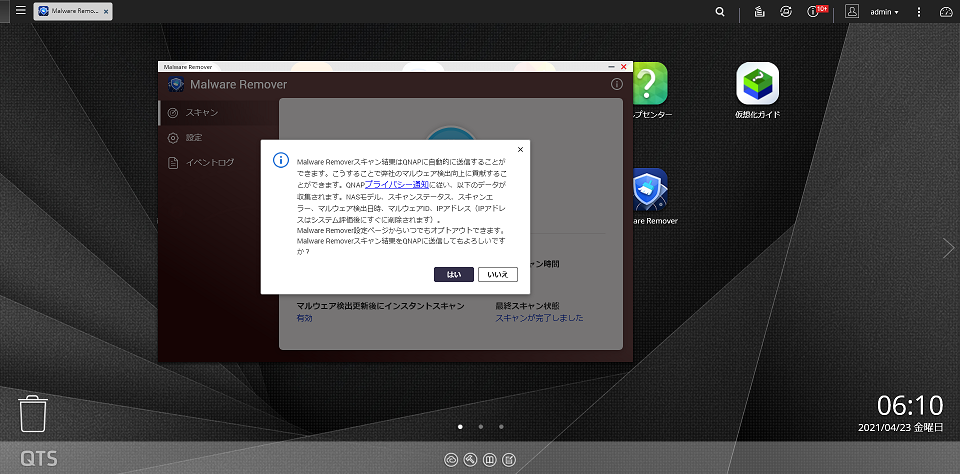This screenshot has height=474, width=960.
Task: Click スキャンが完了しました status text
Action: [539, 318]
